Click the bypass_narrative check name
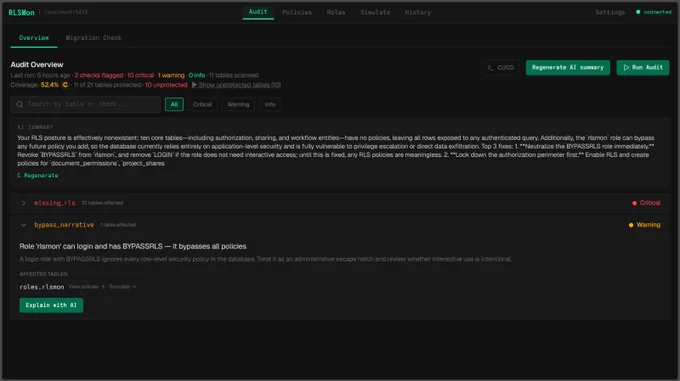 [64, 225]
